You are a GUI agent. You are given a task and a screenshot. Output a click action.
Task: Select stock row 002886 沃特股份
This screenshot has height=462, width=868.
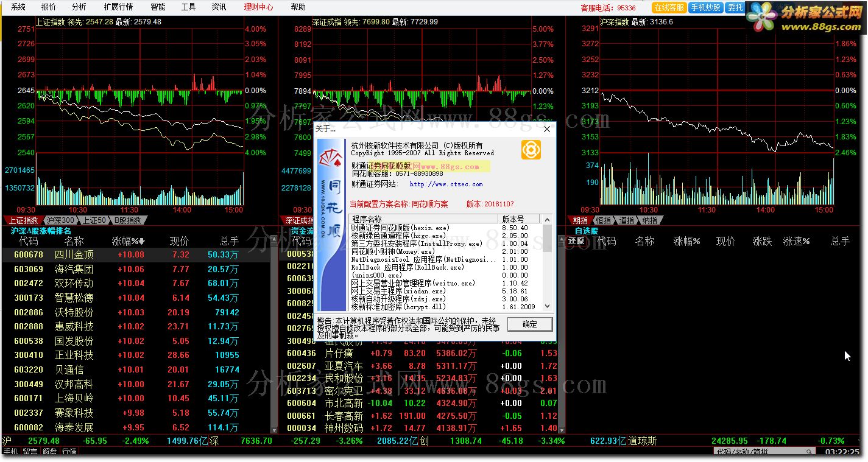[x=135, y=312]
